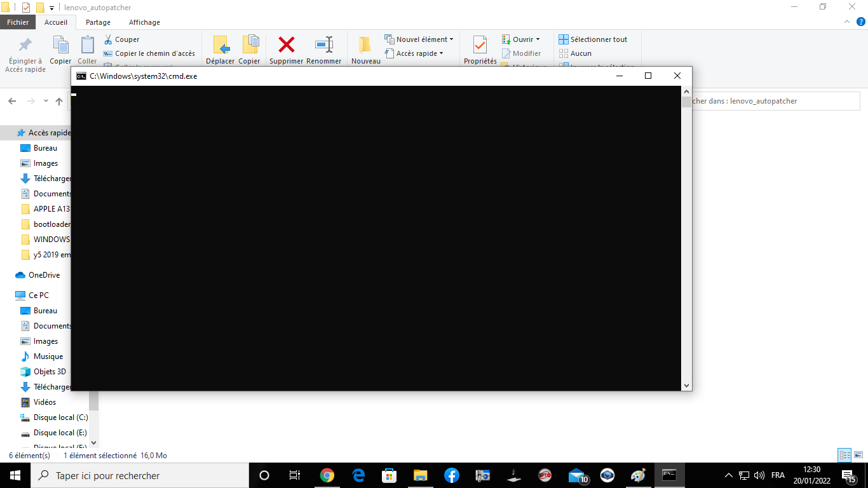Create a folder with Nouveau dossier icon
This screenshot has height=488, width=868.
(365, 45)
